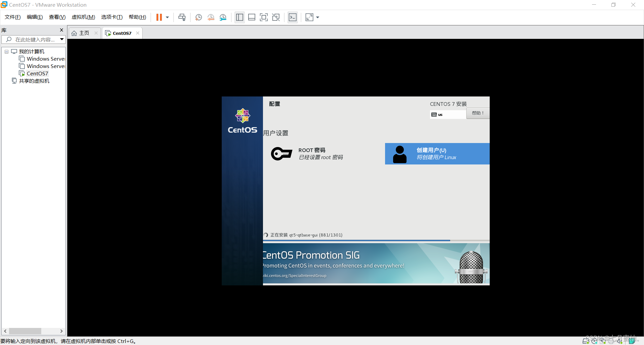Close the CentOS7 tab

tap(138, 33)
